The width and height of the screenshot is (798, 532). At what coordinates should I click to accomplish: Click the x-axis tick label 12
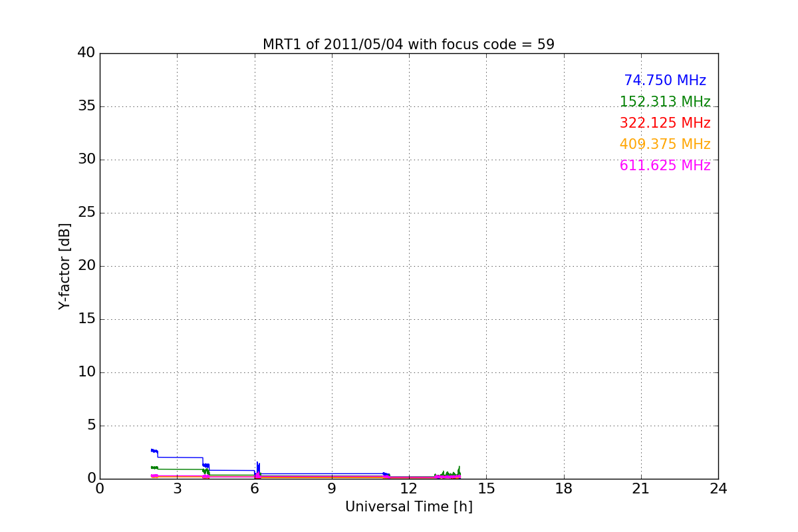click(409, 489)
